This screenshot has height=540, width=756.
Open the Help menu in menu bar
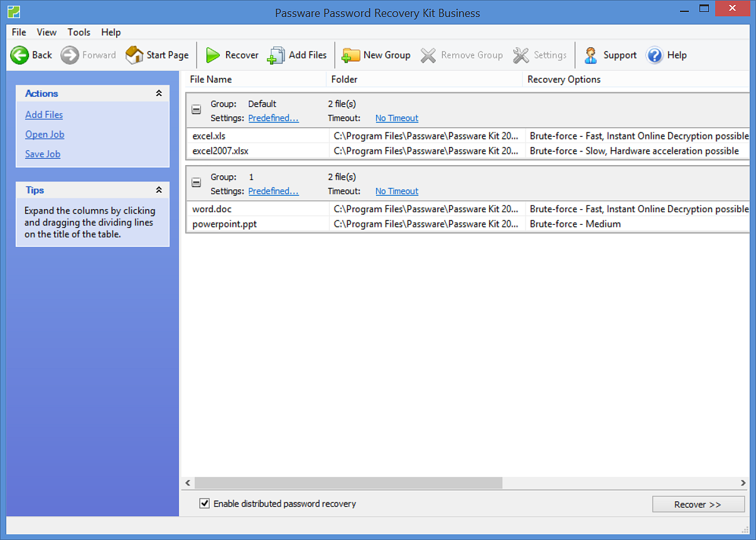pos(111,32)
